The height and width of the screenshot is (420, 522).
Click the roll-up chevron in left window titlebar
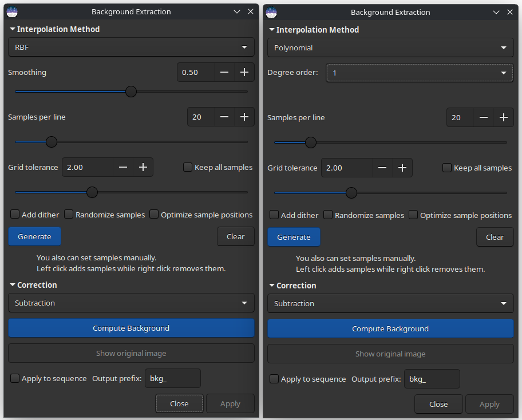[237, 11]
